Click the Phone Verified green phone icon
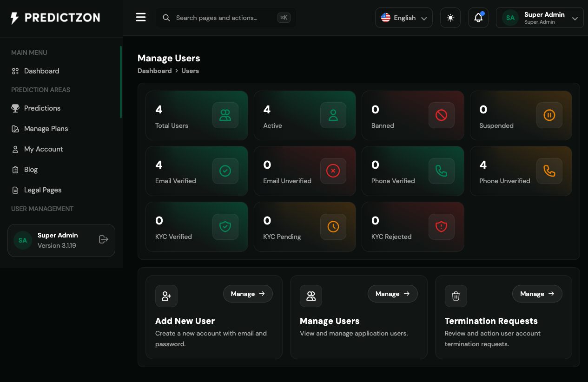This screenshot has height=382, width=588. pyautogui.click(x=441, y=171)
